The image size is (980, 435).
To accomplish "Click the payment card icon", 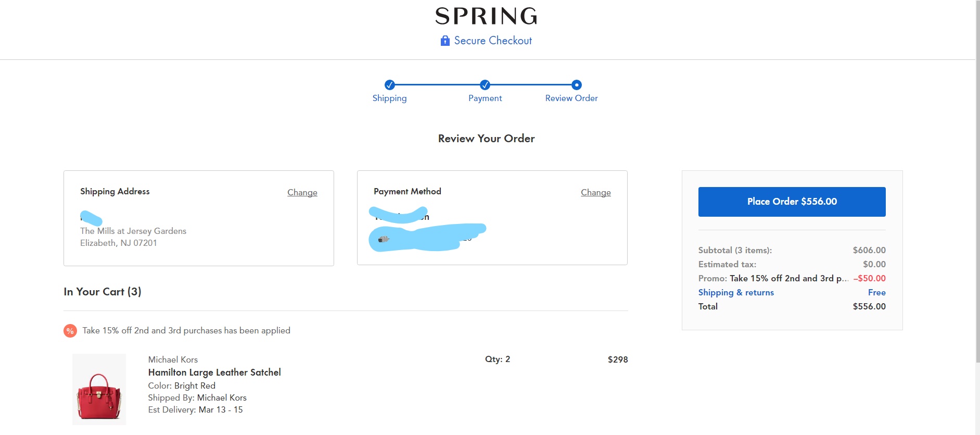I will 384,239.
